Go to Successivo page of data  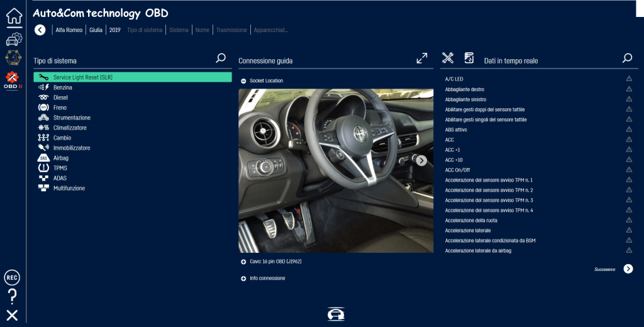point(628,269)
